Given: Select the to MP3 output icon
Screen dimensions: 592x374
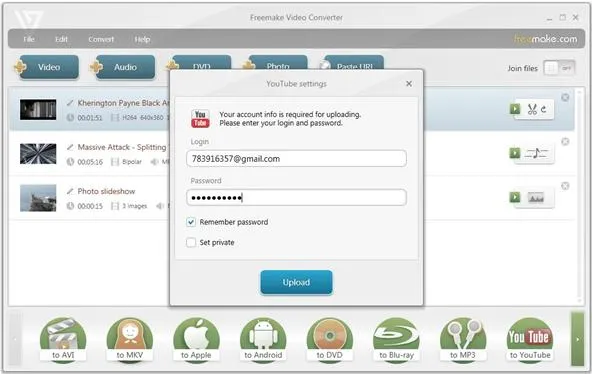Looking at the screenshot, I should [463, 340].
